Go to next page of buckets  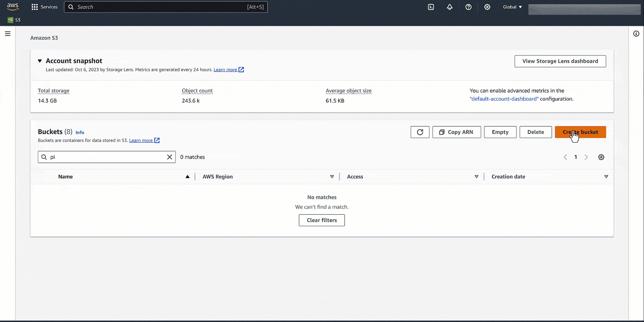click(x=586, y=157)
